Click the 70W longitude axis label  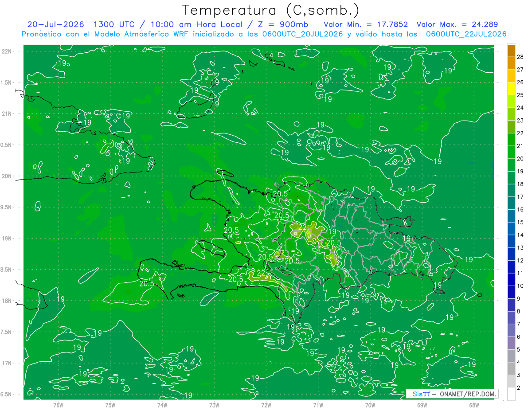370,405
